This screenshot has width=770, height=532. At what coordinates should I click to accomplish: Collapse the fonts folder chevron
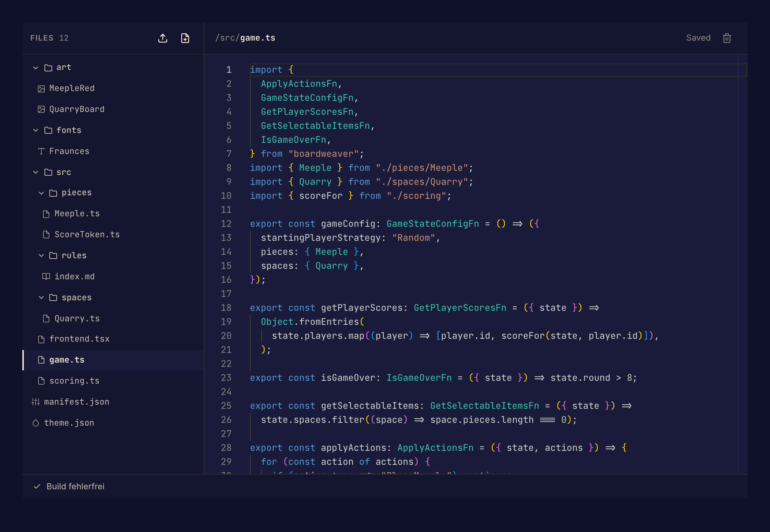point(36,130)
